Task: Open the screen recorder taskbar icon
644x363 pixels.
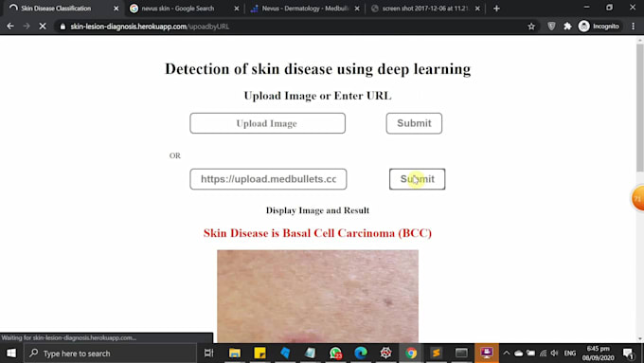Action: 487,354
